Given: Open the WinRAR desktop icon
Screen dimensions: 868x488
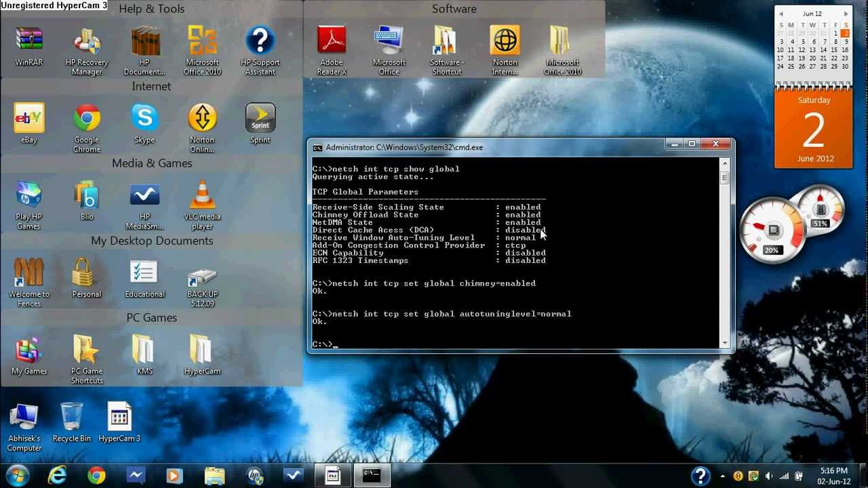Looking at the screenshot, I should pos(29,46).
